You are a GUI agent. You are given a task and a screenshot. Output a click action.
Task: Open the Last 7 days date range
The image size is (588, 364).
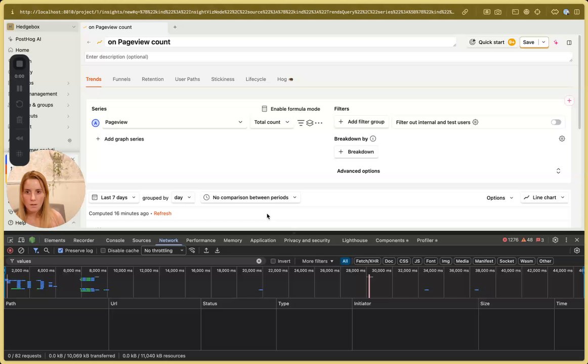114,197
